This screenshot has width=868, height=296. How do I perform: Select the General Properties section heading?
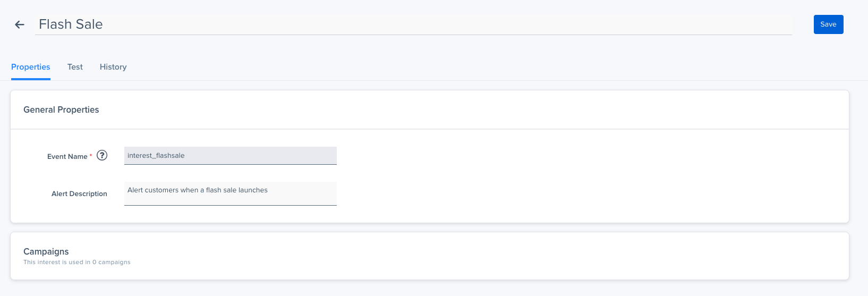tap(61, 109)
